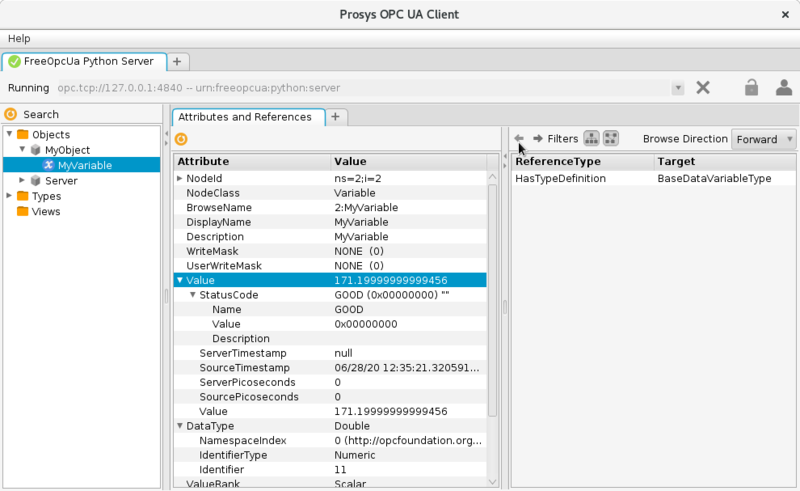The image size is (800, 491).
Task: Click the user identity icon
Action: click(x=784, y=88)
